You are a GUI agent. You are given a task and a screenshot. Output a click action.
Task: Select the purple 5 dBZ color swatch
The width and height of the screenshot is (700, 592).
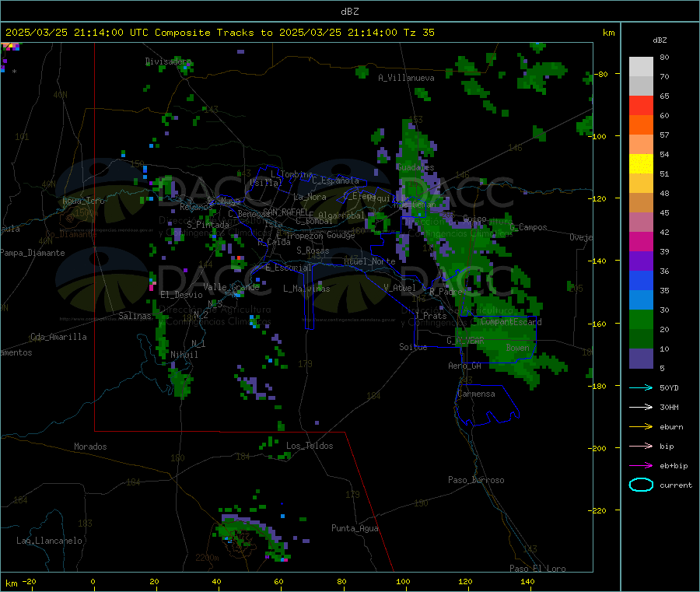tap(641, 359)
